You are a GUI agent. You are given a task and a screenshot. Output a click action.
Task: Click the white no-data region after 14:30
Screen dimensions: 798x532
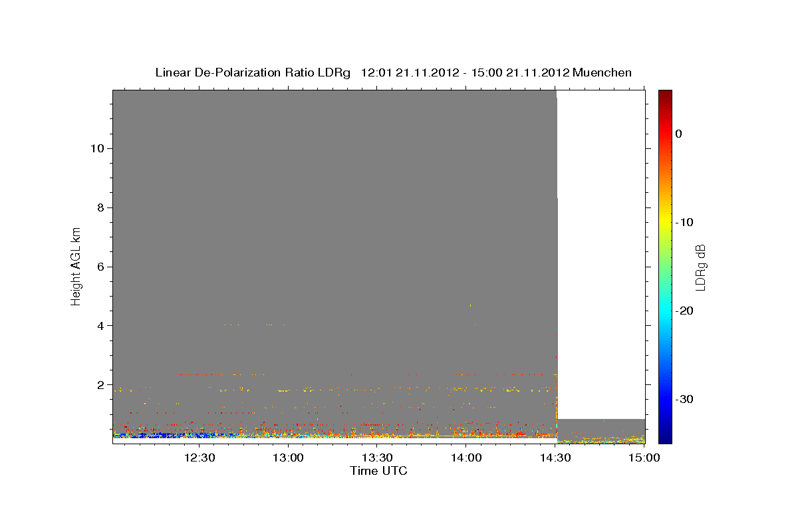(x=601, y=254)
